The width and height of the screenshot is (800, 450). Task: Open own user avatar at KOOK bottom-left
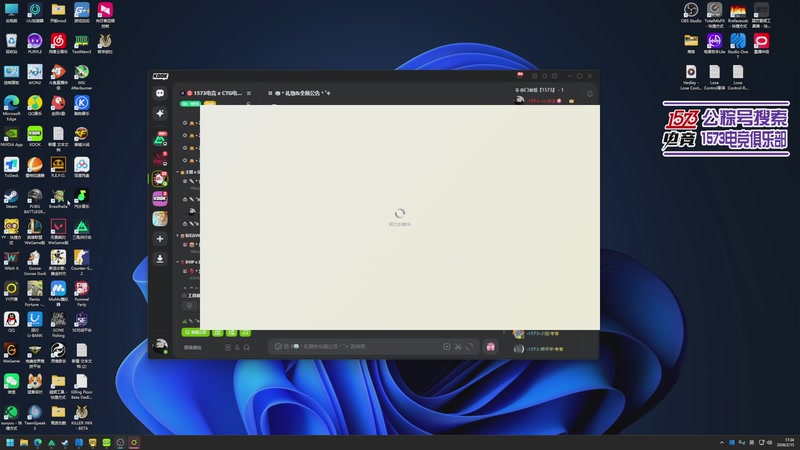click(x=160, y=346)
